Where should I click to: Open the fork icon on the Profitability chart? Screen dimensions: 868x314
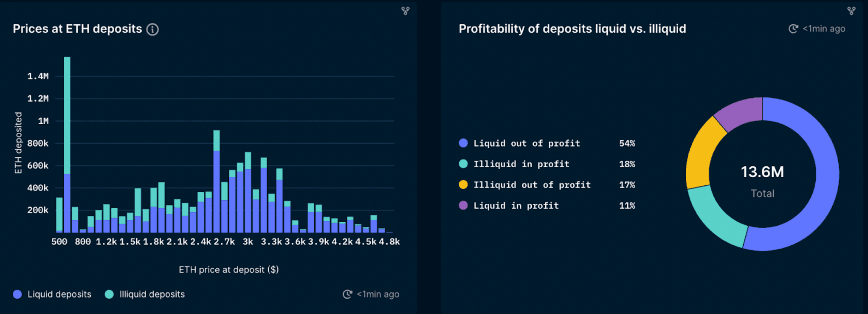tap(851, 11)
